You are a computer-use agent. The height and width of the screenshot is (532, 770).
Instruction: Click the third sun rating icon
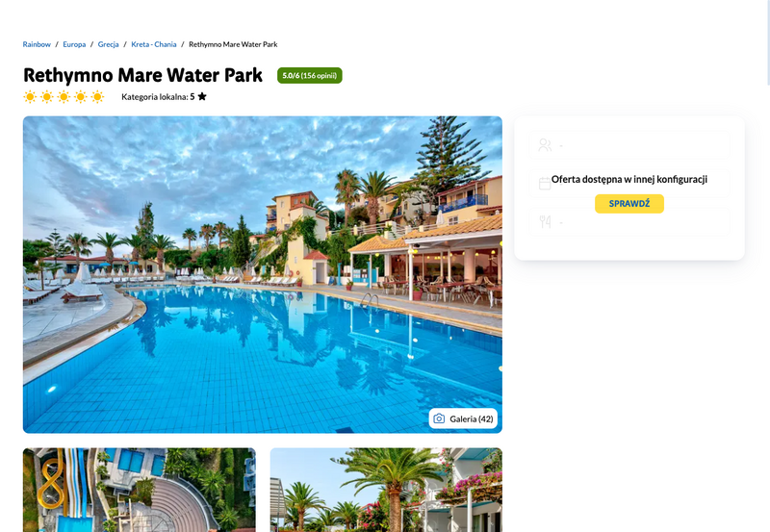tap(64, 96)
